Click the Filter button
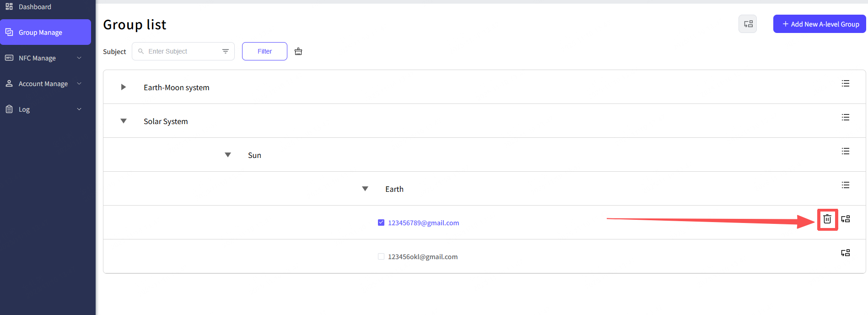868x315 pixels. 264,51
